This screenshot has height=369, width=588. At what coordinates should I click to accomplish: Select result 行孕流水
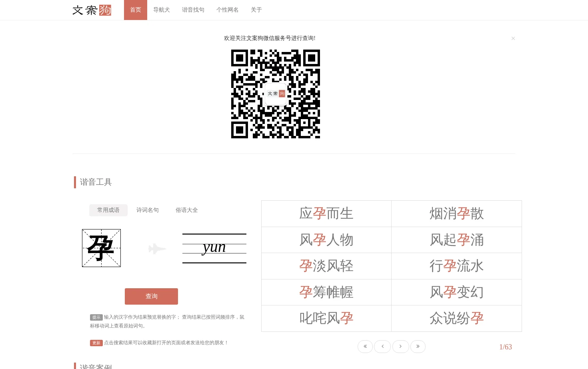point(457,266)
